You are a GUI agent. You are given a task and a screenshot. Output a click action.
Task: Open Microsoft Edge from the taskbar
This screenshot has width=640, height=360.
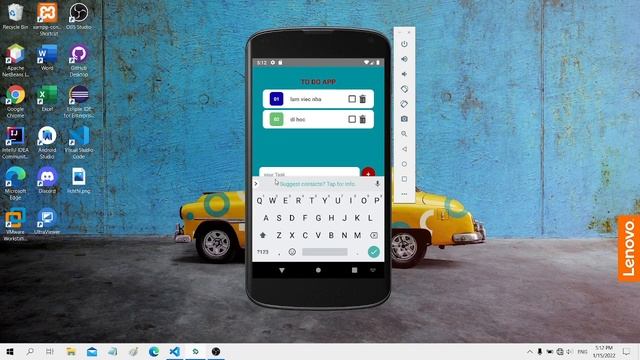coord(154,351)
